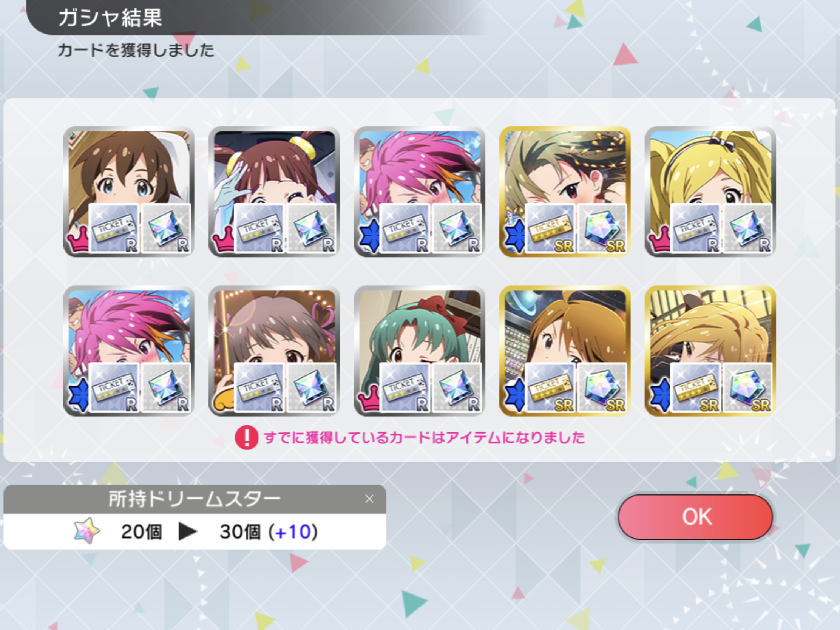Screen dimensions: 840x630
Task: Tap the rainbow Dream Star icon
Action: (87, 531)
